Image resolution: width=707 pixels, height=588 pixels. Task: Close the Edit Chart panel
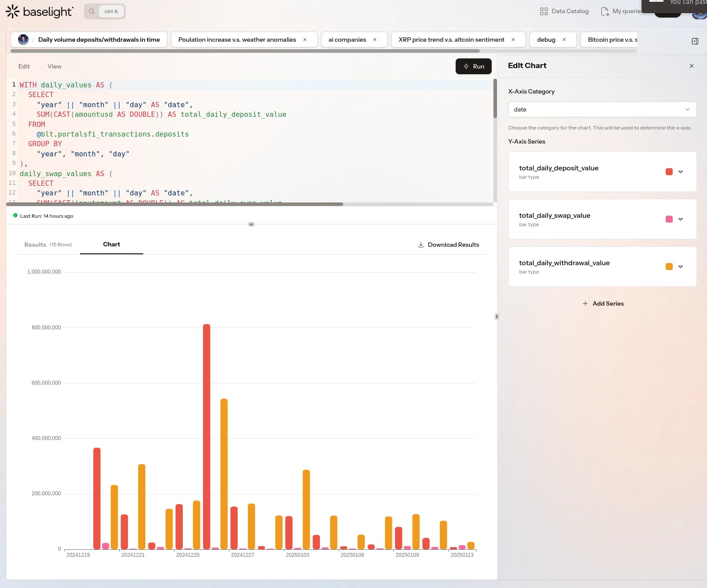tap(691, 66)
